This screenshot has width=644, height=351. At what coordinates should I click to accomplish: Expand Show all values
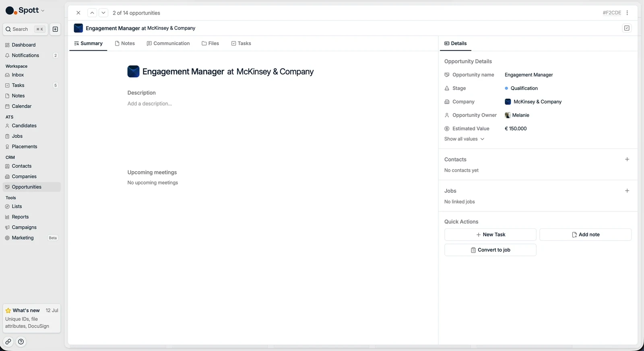click(464, 139)
